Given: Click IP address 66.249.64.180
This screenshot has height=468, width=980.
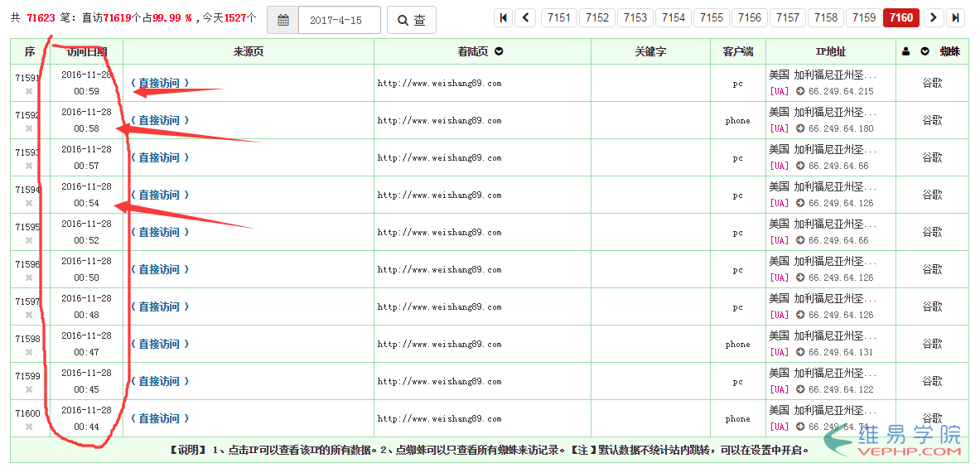Looking at the screenshot, I should pyautogui.click(x=842, y=128).
